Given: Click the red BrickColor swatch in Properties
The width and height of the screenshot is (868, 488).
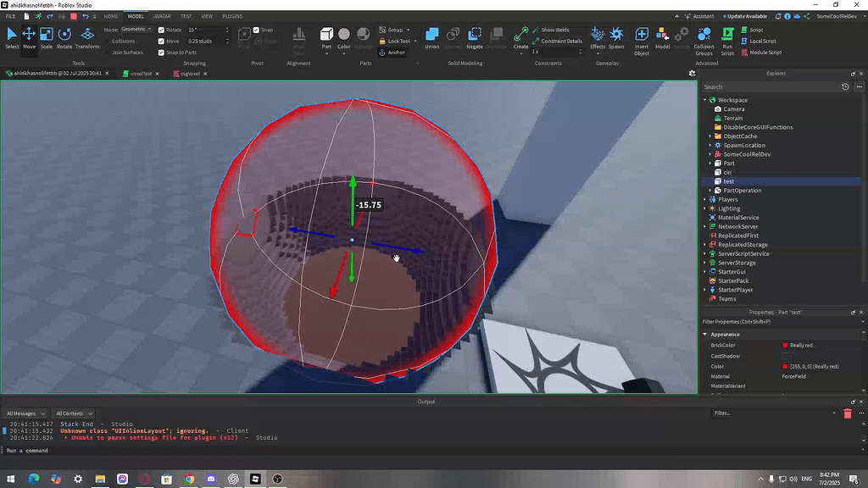Looking at the screenshot, I should point(783,345).
